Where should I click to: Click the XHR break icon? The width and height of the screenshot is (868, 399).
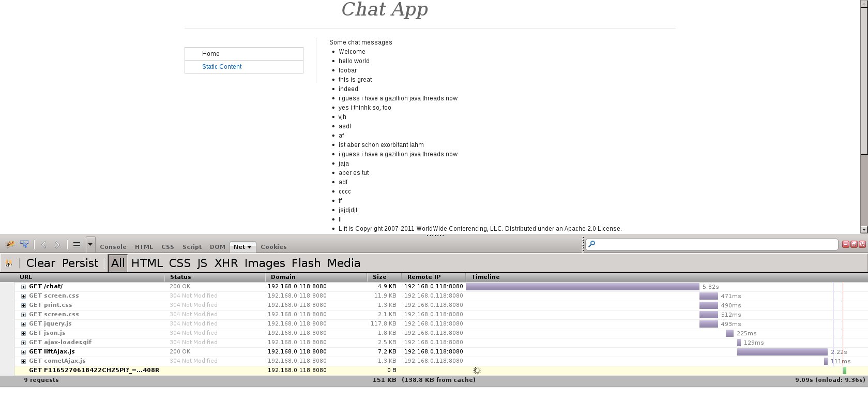(9, 263)
